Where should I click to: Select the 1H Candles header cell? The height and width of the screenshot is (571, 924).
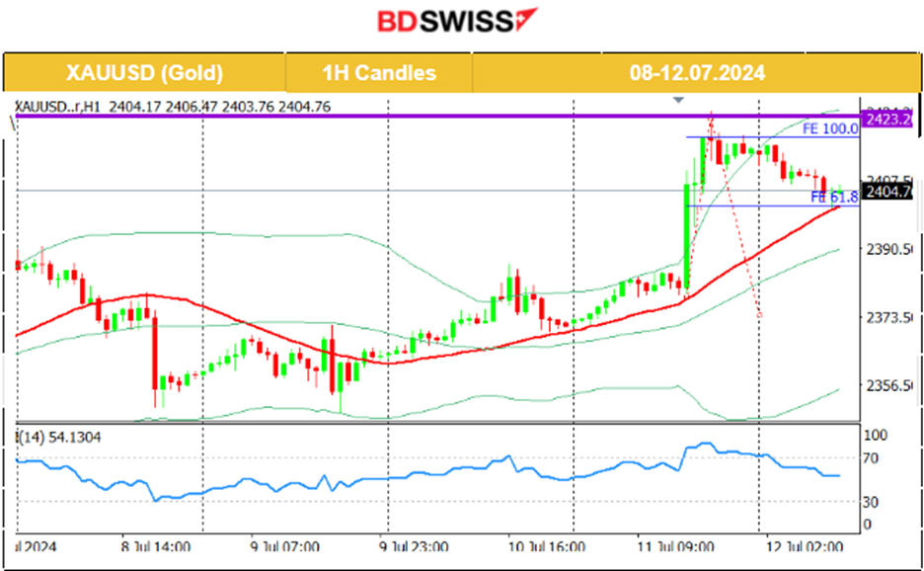point(379,72)
